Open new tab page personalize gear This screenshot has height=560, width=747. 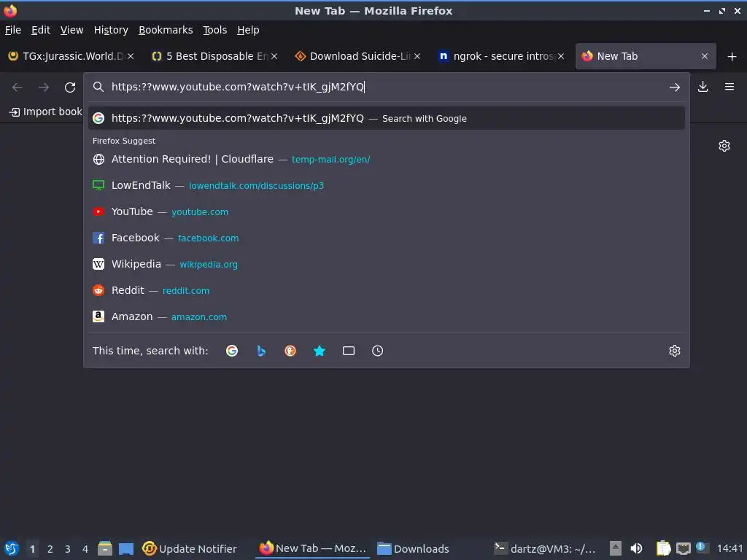click(724, 146)
